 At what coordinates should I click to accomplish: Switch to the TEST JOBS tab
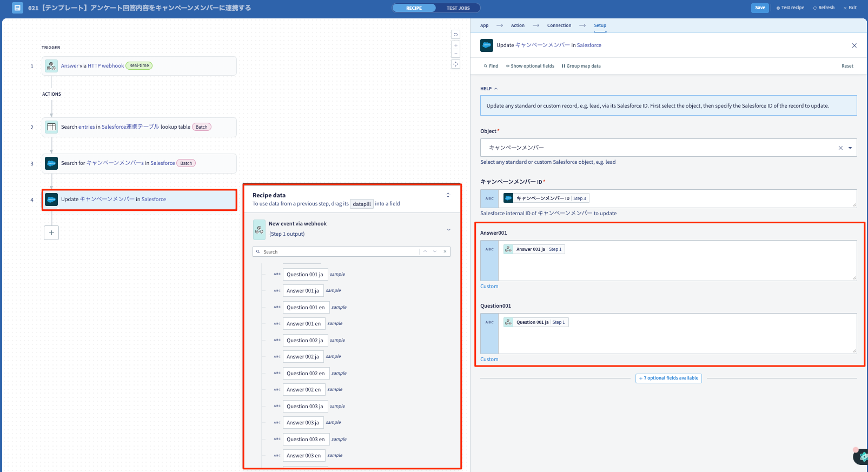tap(458, 8)
